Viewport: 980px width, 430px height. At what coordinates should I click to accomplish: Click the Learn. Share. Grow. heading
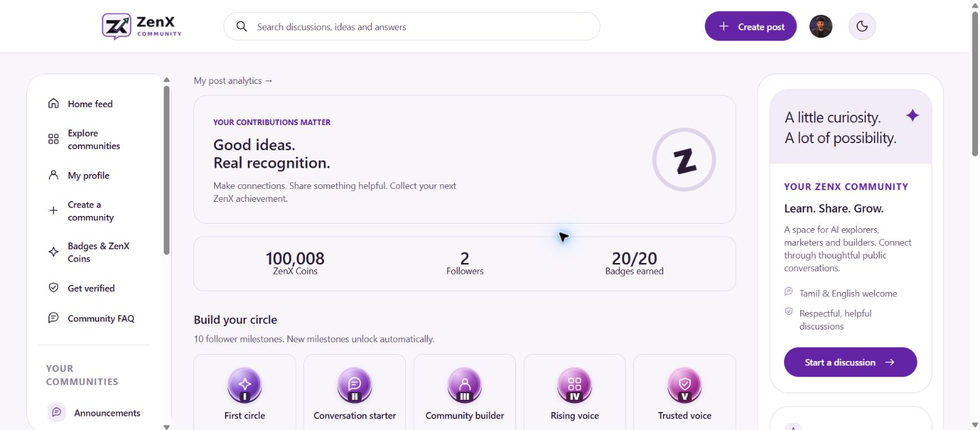[x=834, y=209]
